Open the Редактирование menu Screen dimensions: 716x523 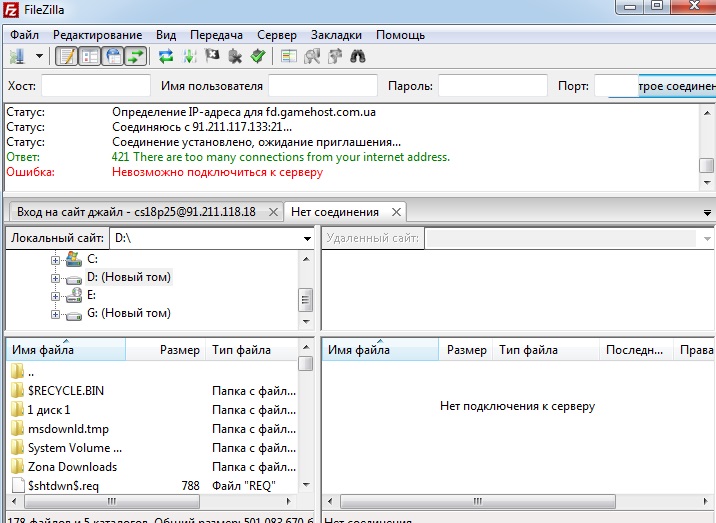97,35
